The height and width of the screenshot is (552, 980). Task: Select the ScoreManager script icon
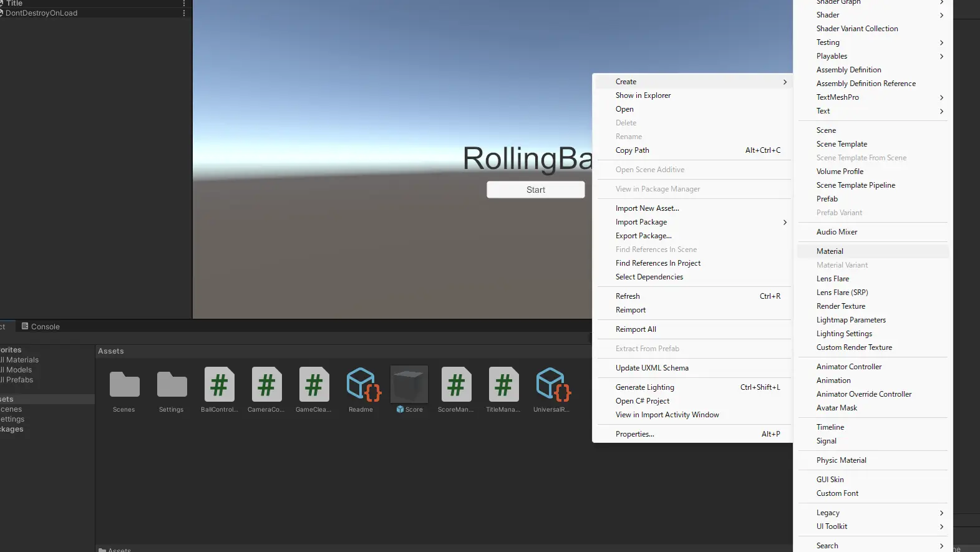[x=456, y=385]
